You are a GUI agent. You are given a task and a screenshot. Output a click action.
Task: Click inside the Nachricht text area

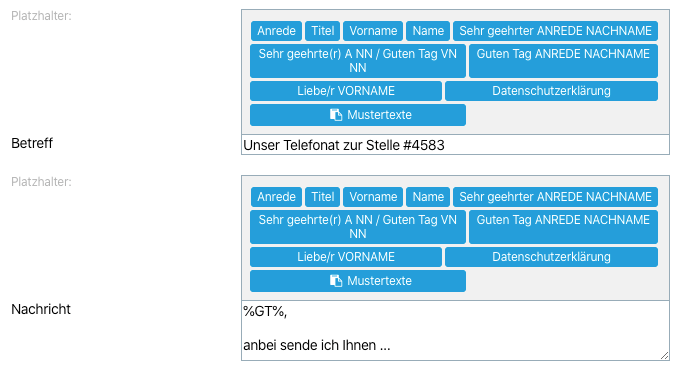pyautogui.click(x=455, y=331)
